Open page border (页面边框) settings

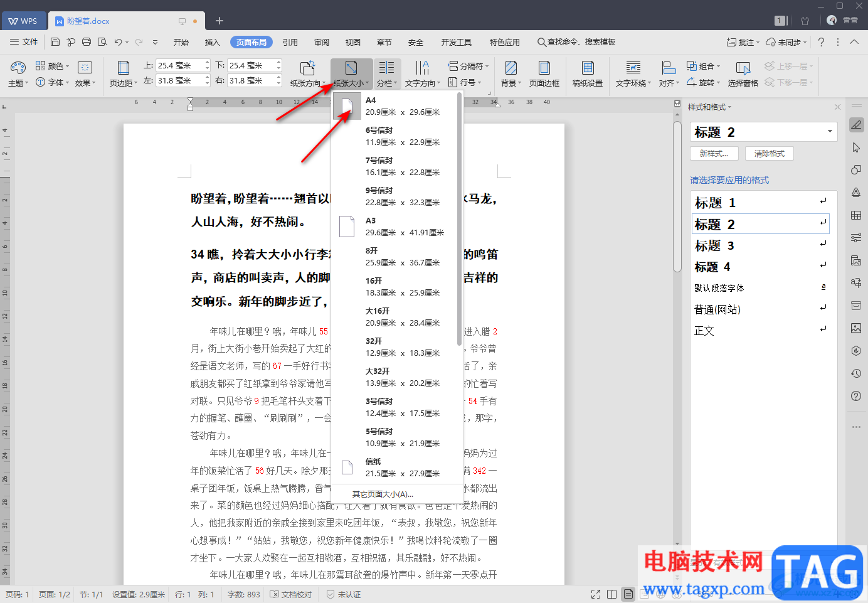pyautogui.click(x=544, y=73)
